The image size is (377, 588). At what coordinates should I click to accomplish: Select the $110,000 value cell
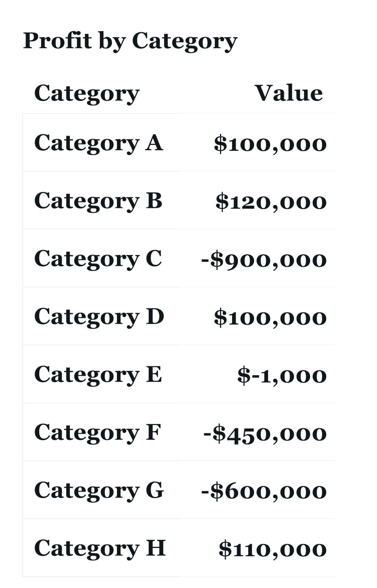point(273,550)
